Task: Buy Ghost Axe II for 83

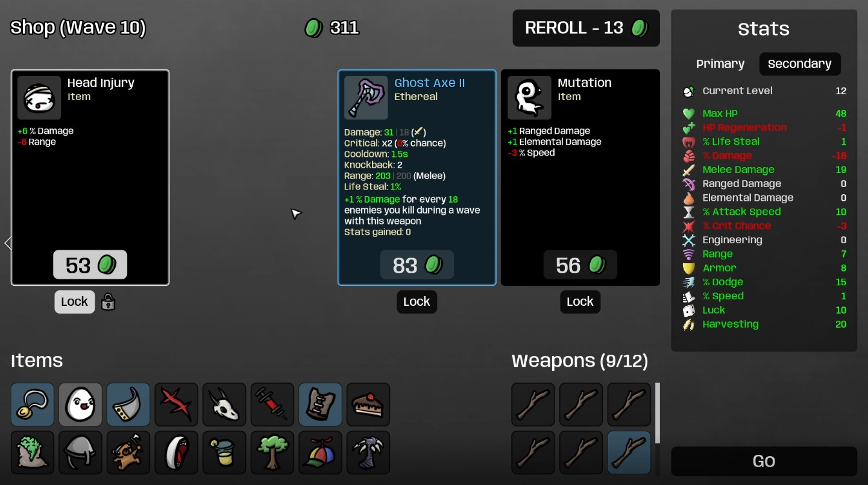Action: click(417, 265)
